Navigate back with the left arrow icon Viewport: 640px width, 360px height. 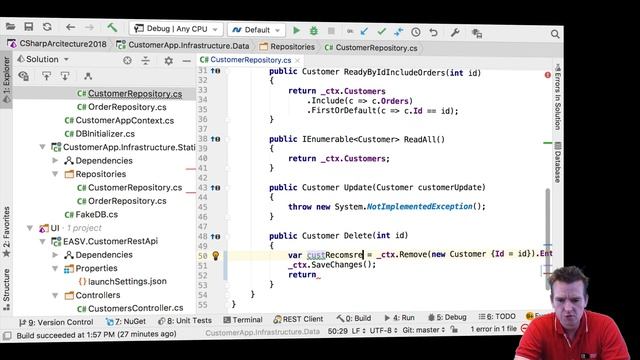pos(70,27)
